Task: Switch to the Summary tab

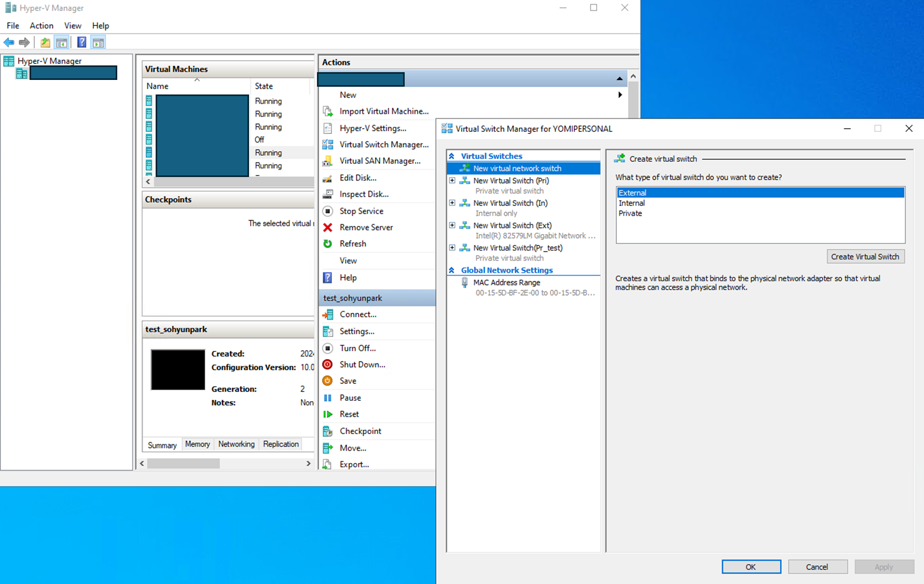Action: (162, 445)
